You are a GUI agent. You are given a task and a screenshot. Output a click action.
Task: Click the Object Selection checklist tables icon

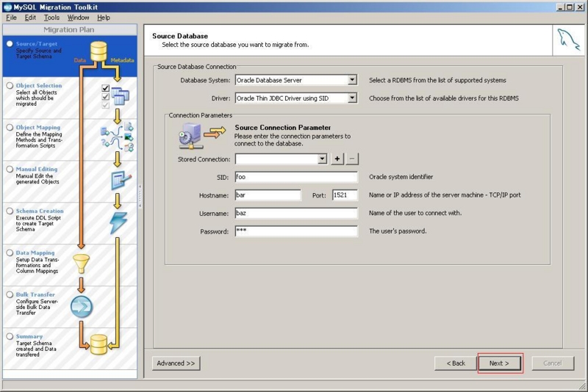[x=115, y=96]
